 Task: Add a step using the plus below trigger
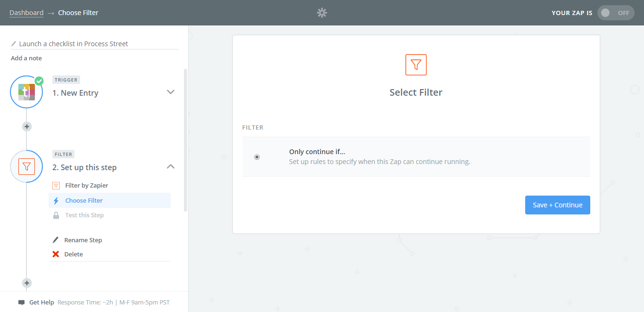(x=27, y=126)
